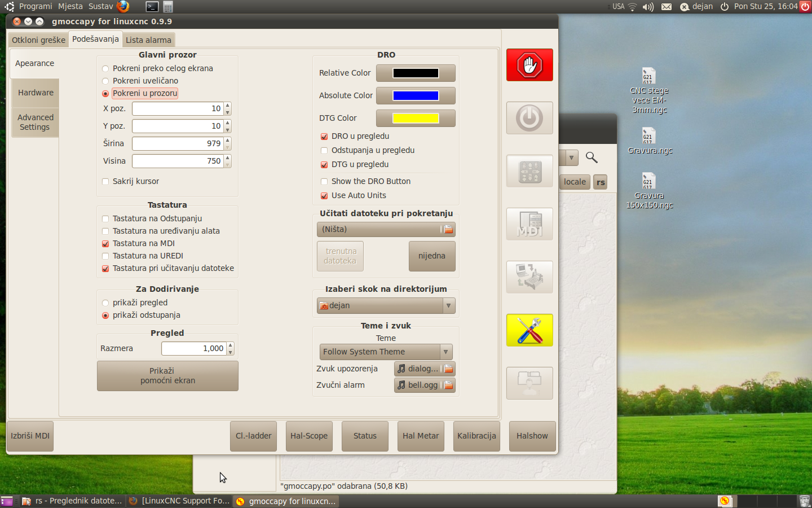Viewport: 812px width, 508px height.
Task: Switch to manual mode icon button
Action: pyautogui.click(x=529, y=171)
